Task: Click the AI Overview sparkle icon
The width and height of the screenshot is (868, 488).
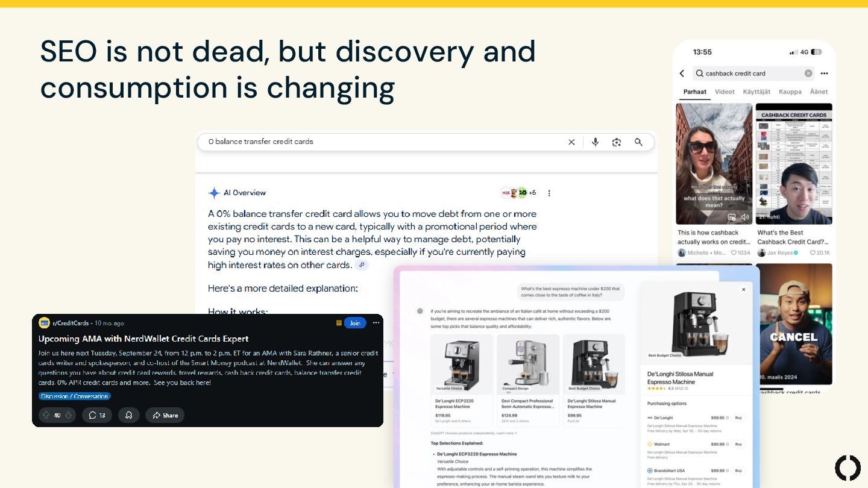Action: point(214,193)
